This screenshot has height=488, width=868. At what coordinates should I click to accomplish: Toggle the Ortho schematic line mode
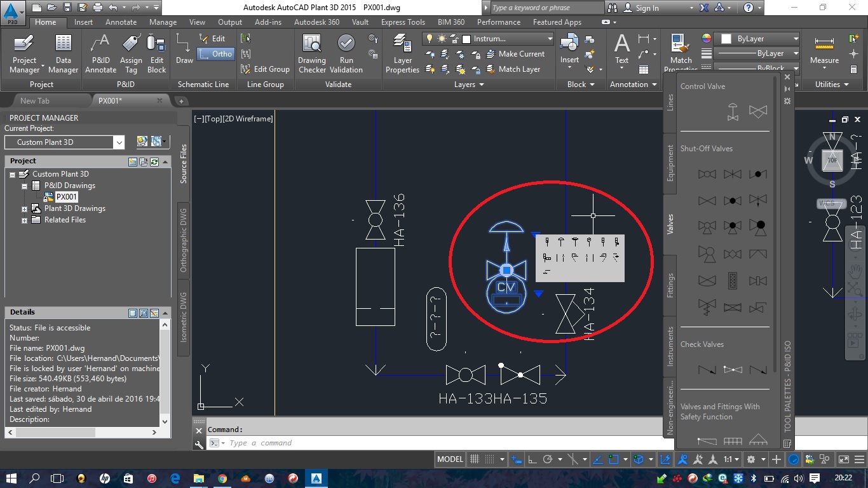pos(215,54)
